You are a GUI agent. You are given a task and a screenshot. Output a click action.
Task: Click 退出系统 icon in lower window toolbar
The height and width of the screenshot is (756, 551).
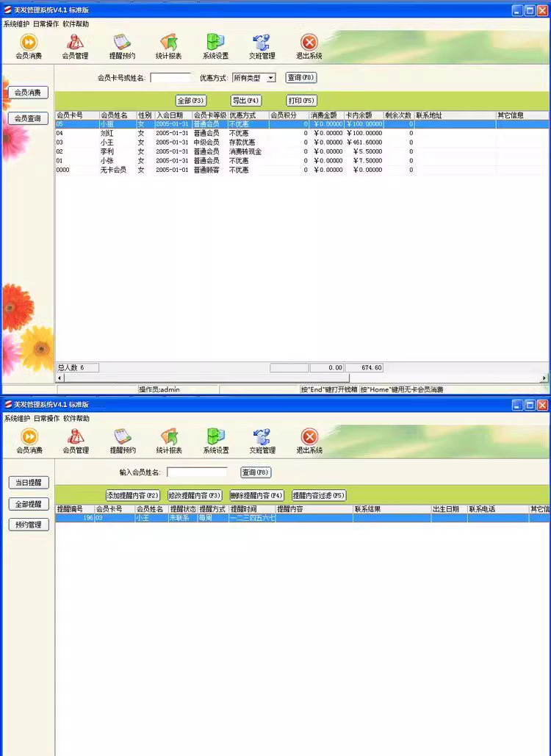pyautogui.click(x=309, y=441)
